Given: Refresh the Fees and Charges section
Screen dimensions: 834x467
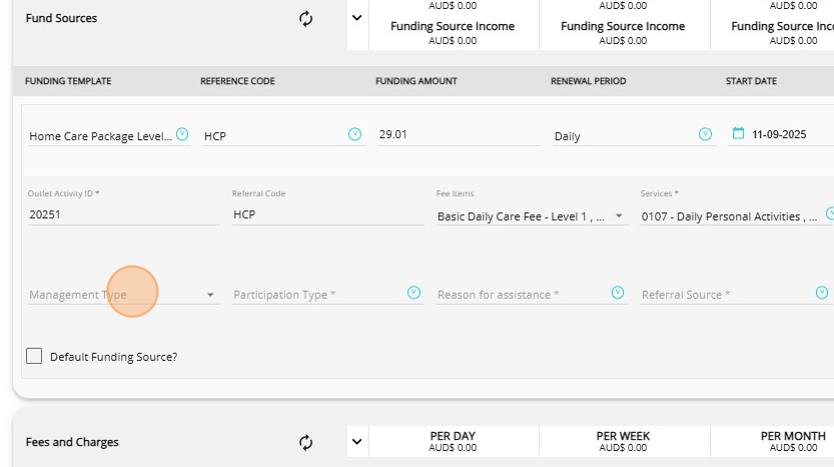Looking at the screenshot, I should (306, 442).
